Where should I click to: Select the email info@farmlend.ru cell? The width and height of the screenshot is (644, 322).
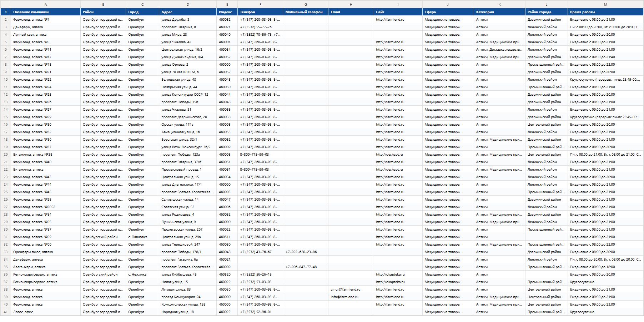(x=351, y=297)
